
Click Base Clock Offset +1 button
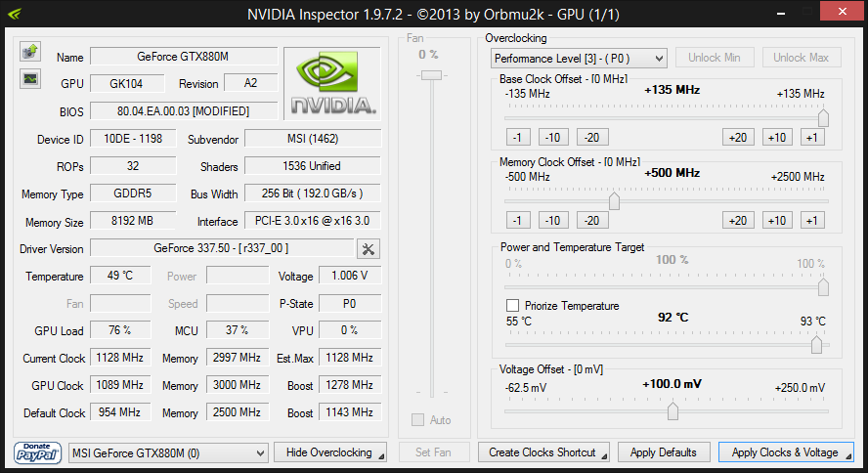812,137
